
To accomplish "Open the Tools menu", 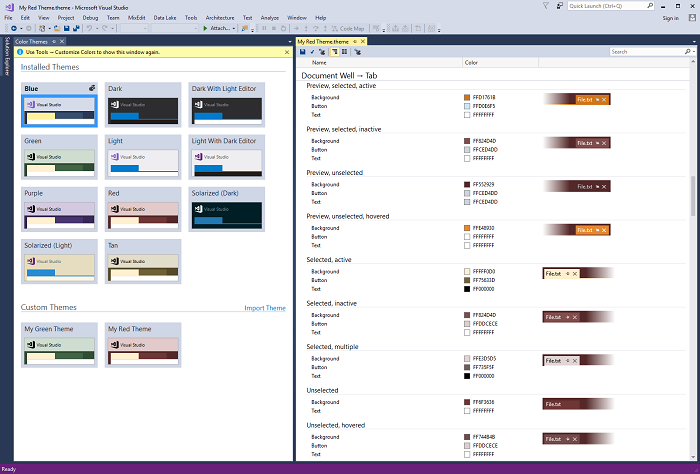I will 191,18.
